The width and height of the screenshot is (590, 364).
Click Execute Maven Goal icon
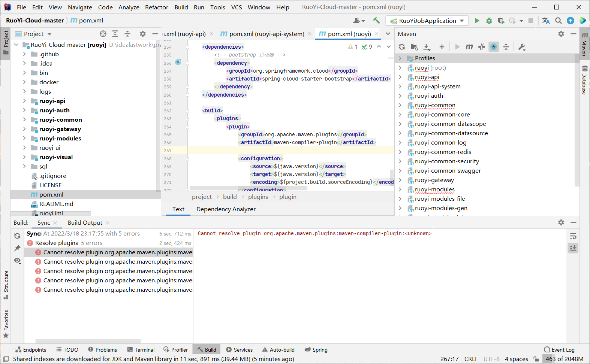(x=469, y=47)
